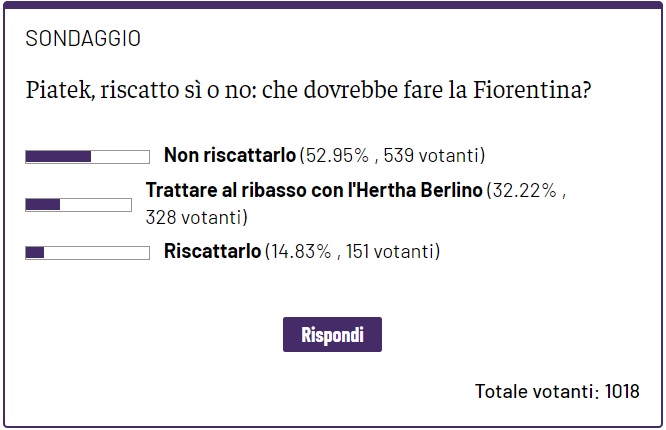The height and width of the screenshot is (430, 666).
Task: Click the 151 votanti count text
Action: click(391, 252)
